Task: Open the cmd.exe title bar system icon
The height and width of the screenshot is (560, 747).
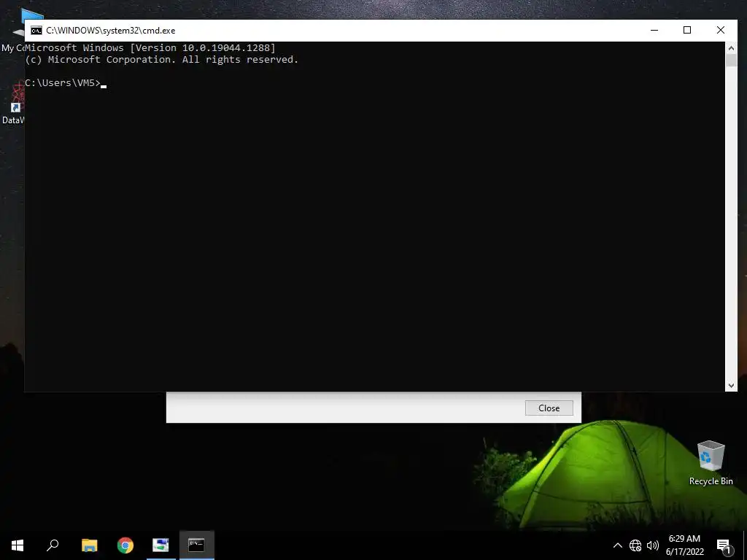Action: (x=36, y=31)
